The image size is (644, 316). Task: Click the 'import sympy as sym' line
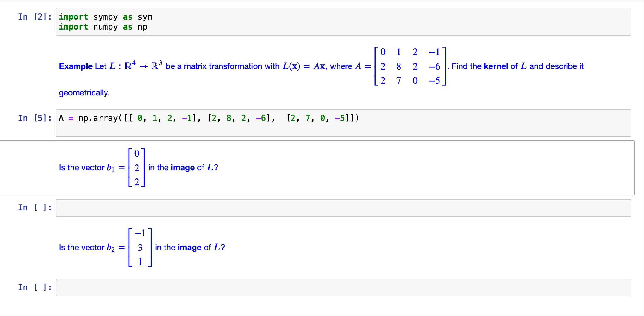coord(105,17)
